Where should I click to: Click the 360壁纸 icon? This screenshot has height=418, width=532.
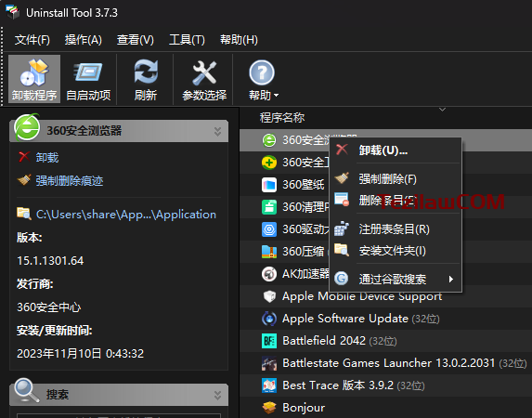pos(269,185)
